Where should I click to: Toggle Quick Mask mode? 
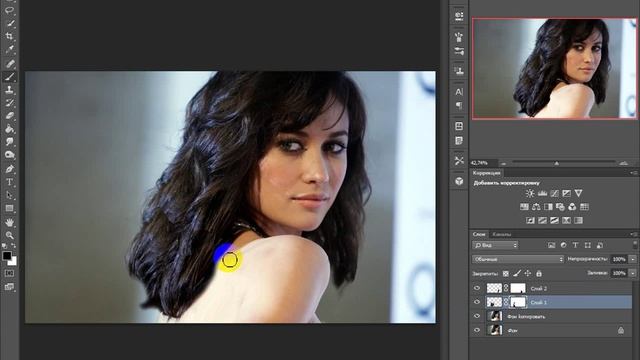[9, 273]
